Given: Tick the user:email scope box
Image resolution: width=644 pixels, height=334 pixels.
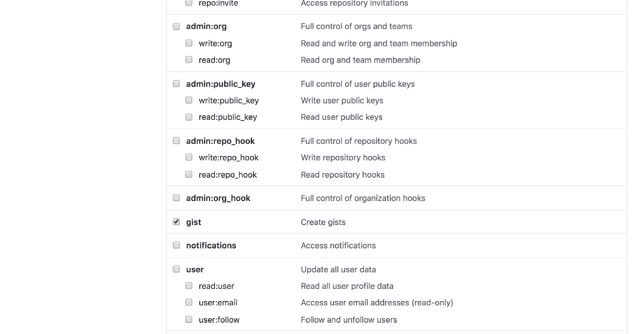Looking at the screenshot, I should tap(189, 302).
